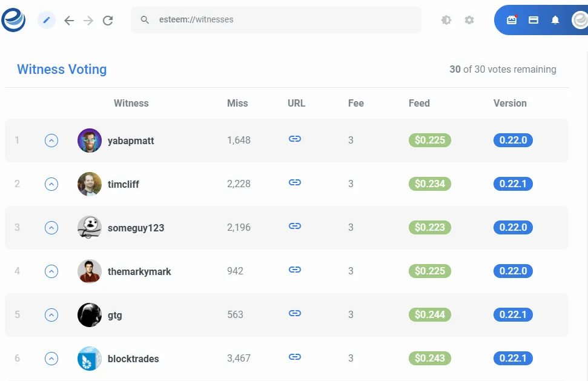
Task: Click the Witness Voting page title
Action: tap(62, 70)
